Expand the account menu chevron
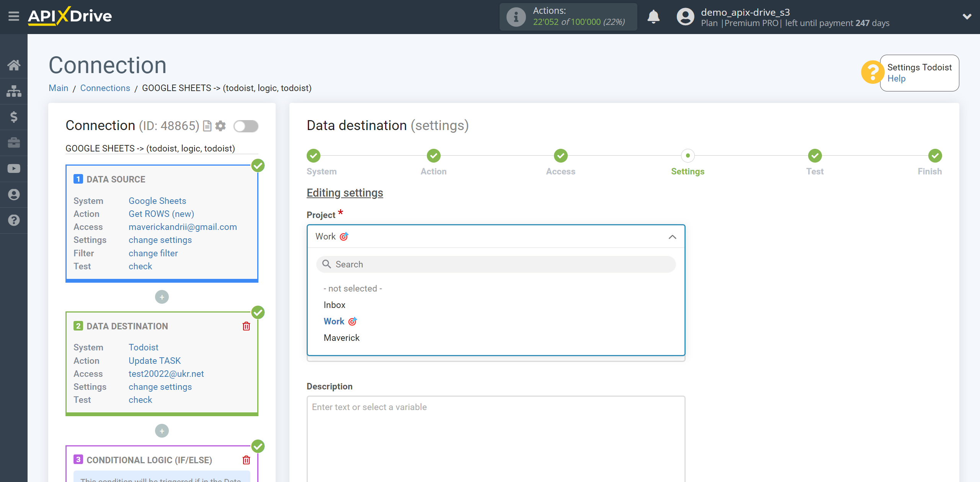980x482 pixels. coord(967,16)
